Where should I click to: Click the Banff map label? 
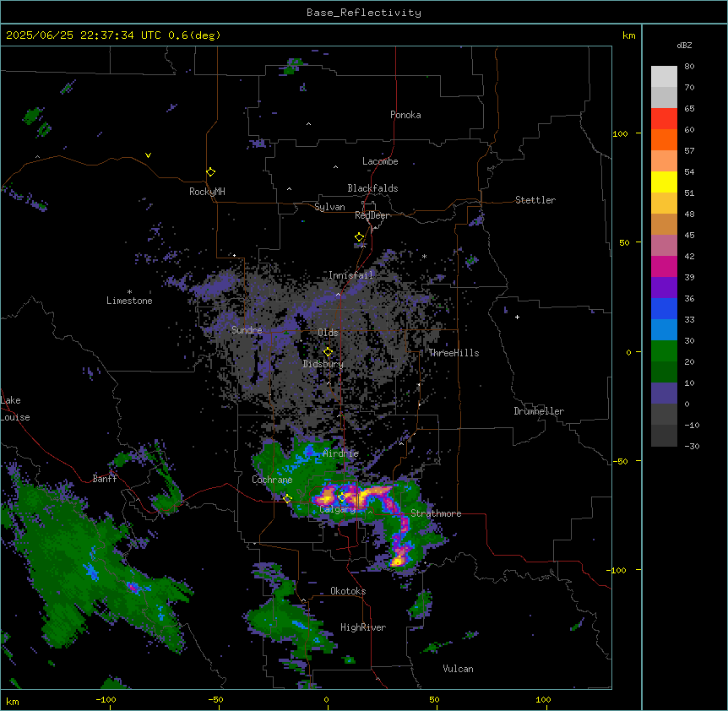pyautogui.click(x=105, y=479)
